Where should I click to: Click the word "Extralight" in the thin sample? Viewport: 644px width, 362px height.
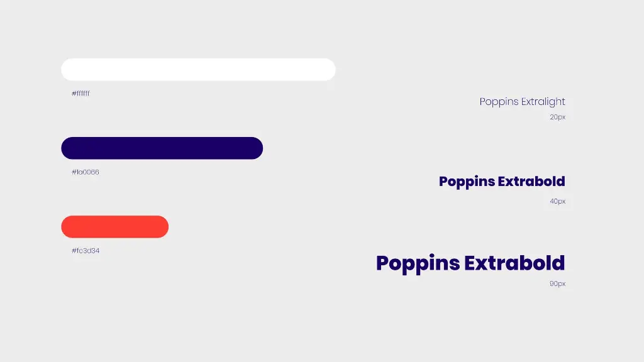(x=543, y=102)
